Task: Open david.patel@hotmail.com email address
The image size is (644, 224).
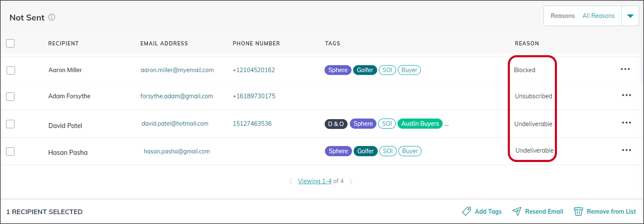Action: [x=175, y=124]
